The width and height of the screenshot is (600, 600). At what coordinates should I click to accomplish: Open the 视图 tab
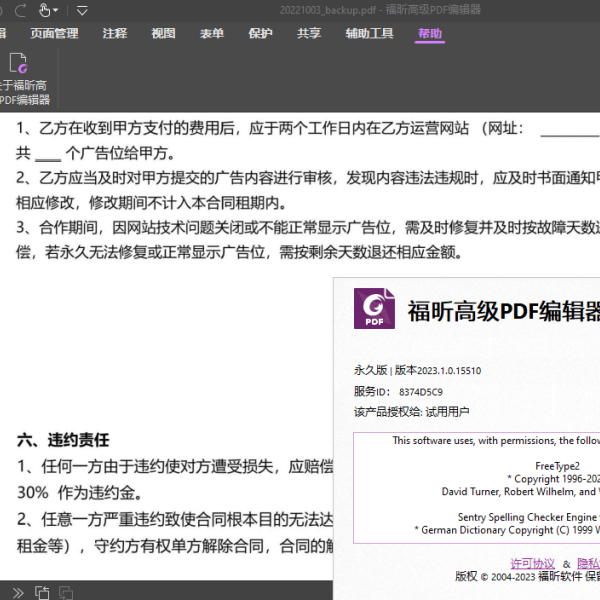(x=163, y=34)
